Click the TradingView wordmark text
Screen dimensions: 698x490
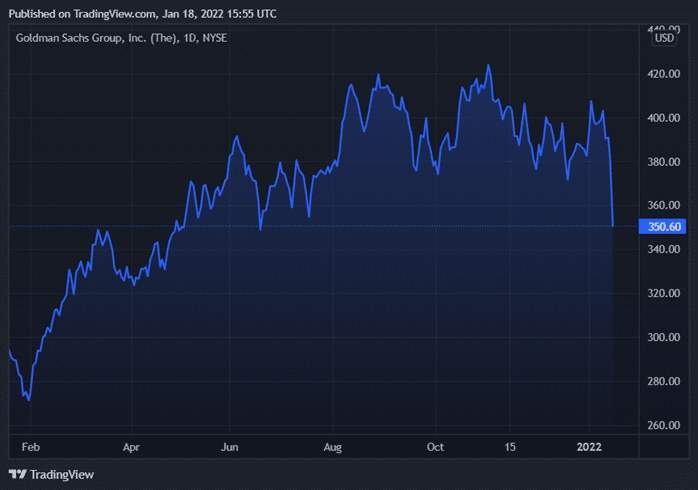coord(62,474)
